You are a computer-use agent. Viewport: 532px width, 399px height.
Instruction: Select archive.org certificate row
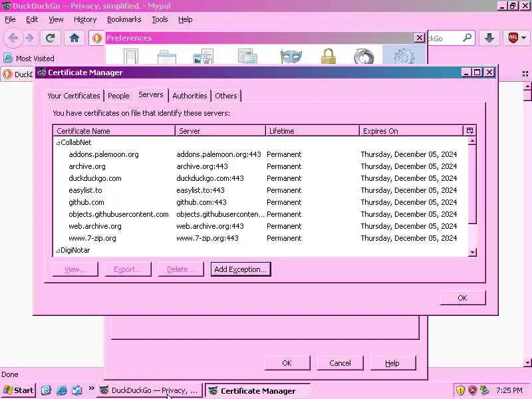261,166
